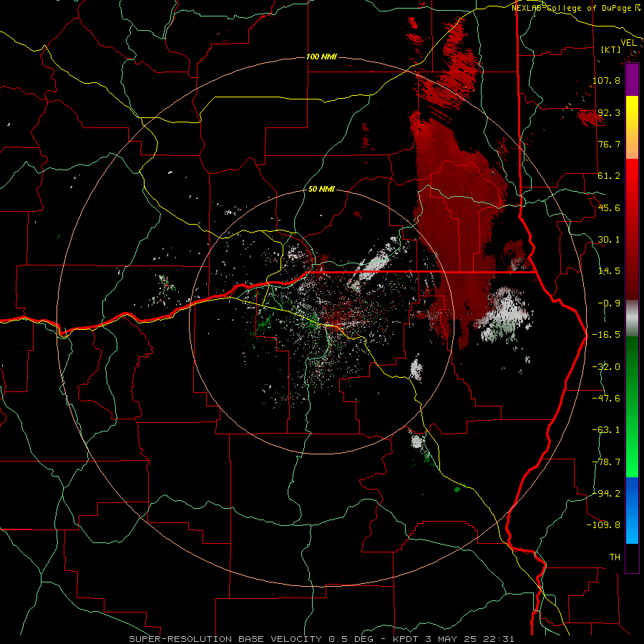Viewport: 644px width, 644px height.
Task: Click the -47.6 velocity scale value
Action: coord(607,399)
